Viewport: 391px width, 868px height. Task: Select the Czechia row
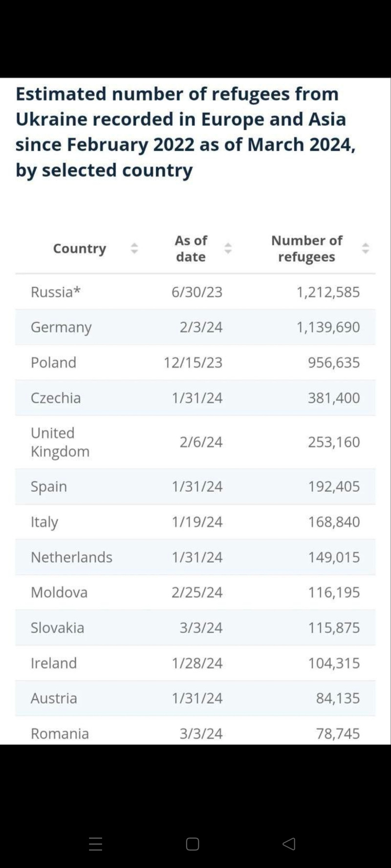(195, 398)
